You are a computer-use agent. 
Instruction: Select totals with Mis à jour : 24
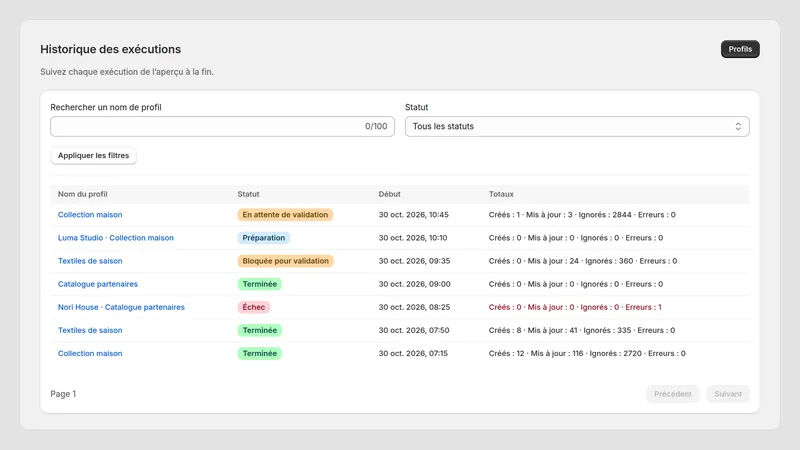pyautogui.click(x=583, y=261)
